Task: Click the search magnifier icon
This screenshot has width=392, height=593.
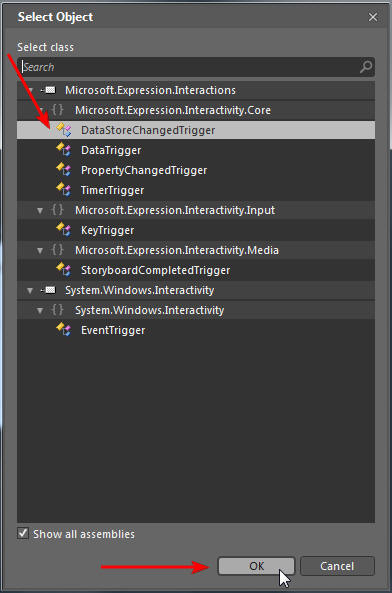Action: (366, 67)
